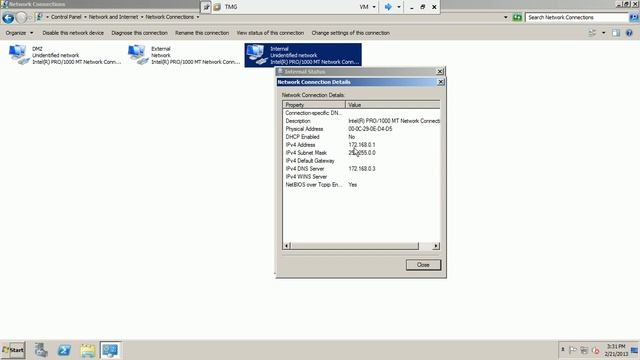Expand the view options dropdown arrow
The height and width of the screenshot is (360, 640).
pos(603,33)
